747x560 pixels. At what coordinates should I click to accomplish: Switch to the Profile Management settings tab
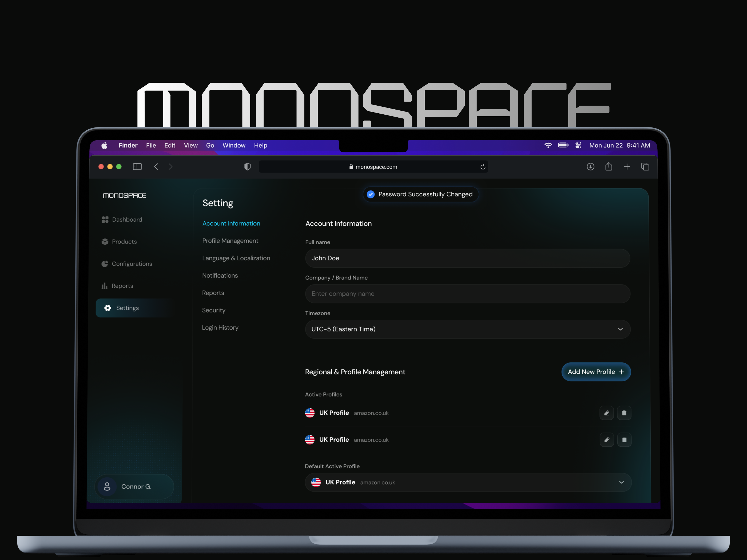point(230,241)
